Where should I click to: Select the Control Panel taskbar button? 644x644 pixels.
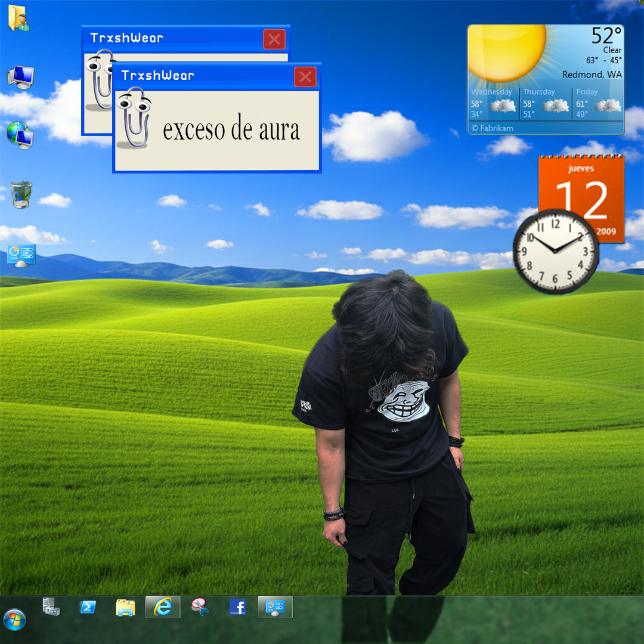click(x=275, y=607)
